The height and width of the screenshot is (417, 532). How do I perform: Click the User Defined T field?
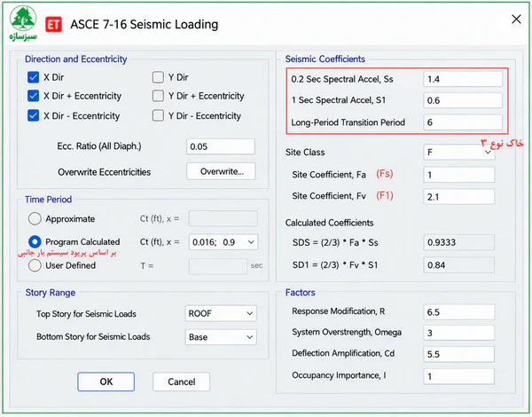(218, 266)
